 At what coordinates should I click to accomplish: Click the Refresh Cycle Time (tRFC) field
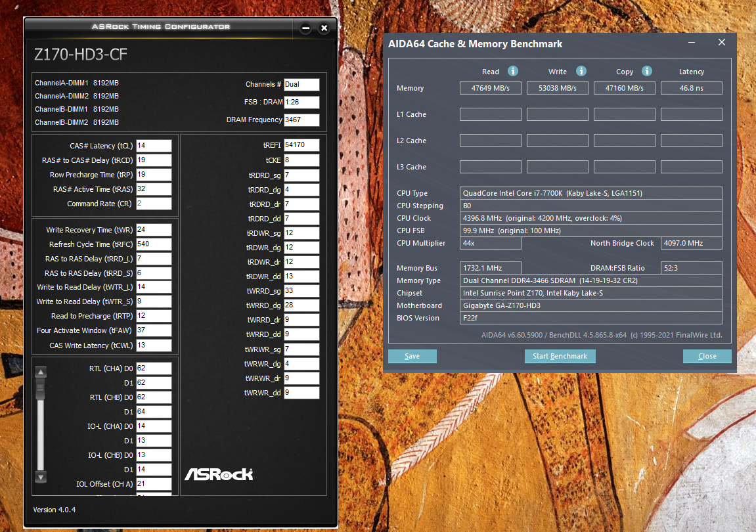[154, 244]
